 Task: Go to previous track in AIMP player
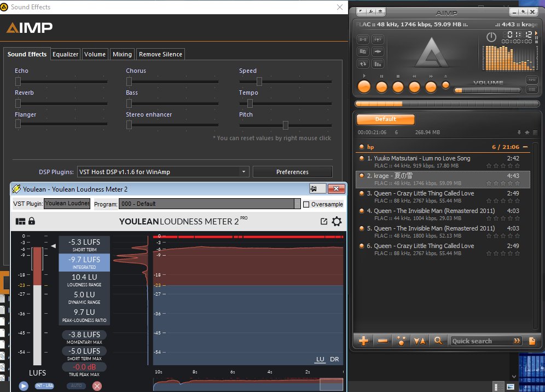tap(414, 87)
